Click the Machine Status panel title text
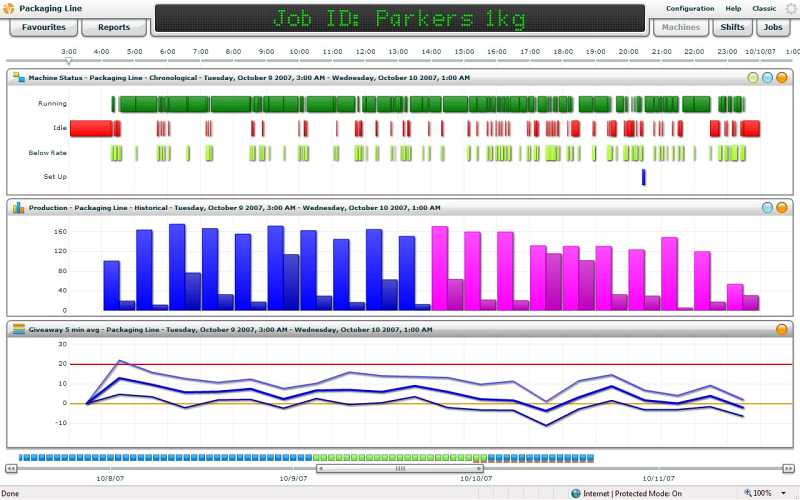The height and width of the screenshot is (500, 800). 249,78
